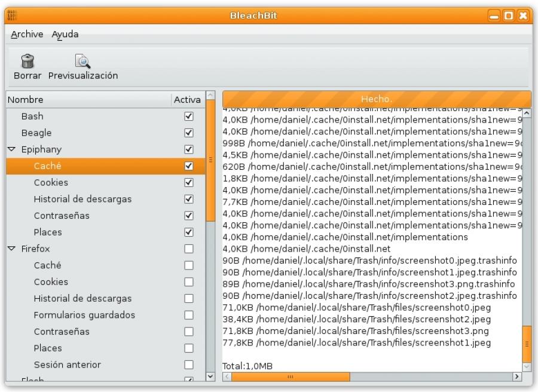Collapse the Firefox tree node
Viewport: 538px width, 392px height.
(x=12, y=249)
